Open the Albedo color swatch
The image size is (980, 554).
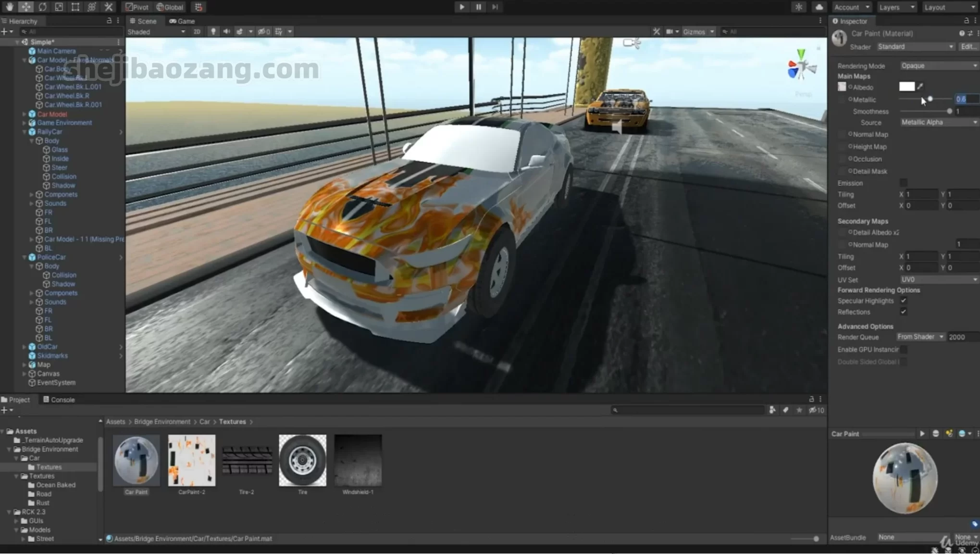click(906, 87)
